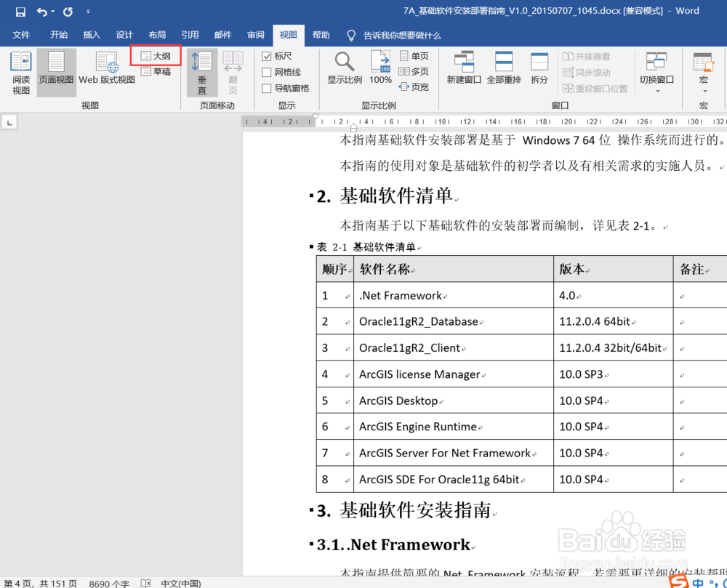Click the tab selector L button on ruler
Viewport: 727px width, 588px height.
click(x=9, y=123)
